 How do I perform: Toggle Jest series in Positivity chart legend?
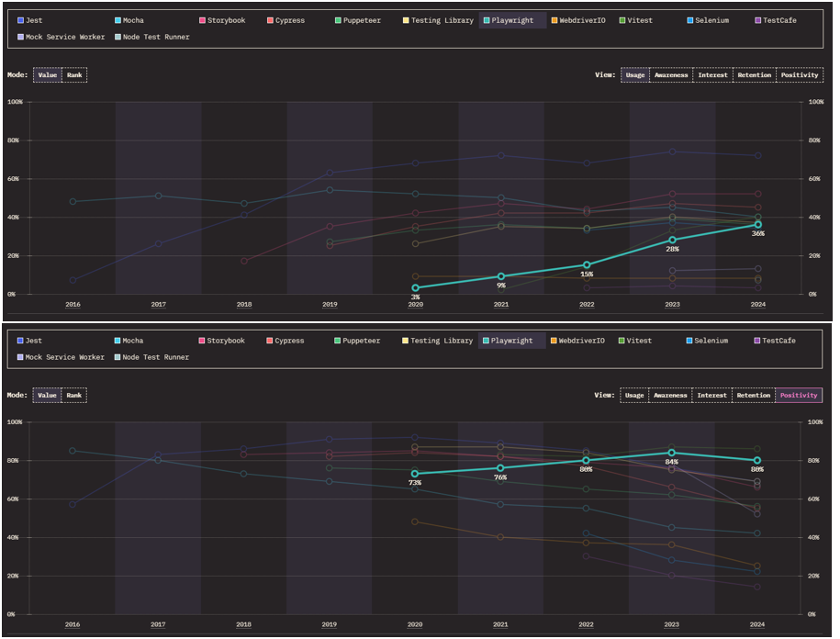29,341
